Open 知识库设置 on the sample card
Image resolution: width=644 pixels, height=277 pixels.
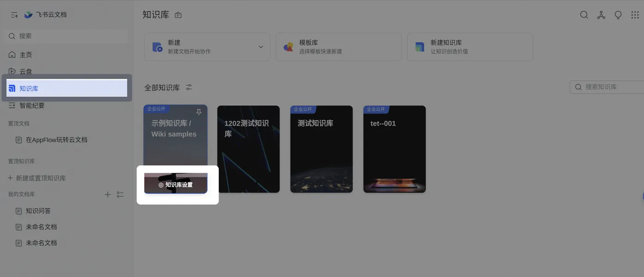(176, 185)
